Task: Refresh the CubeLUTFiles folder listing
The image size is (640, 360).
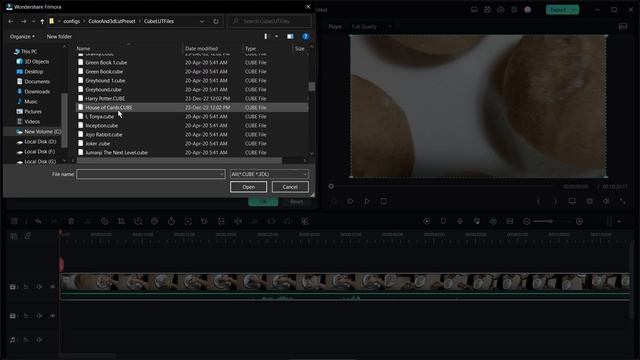Action: point(216,21)
